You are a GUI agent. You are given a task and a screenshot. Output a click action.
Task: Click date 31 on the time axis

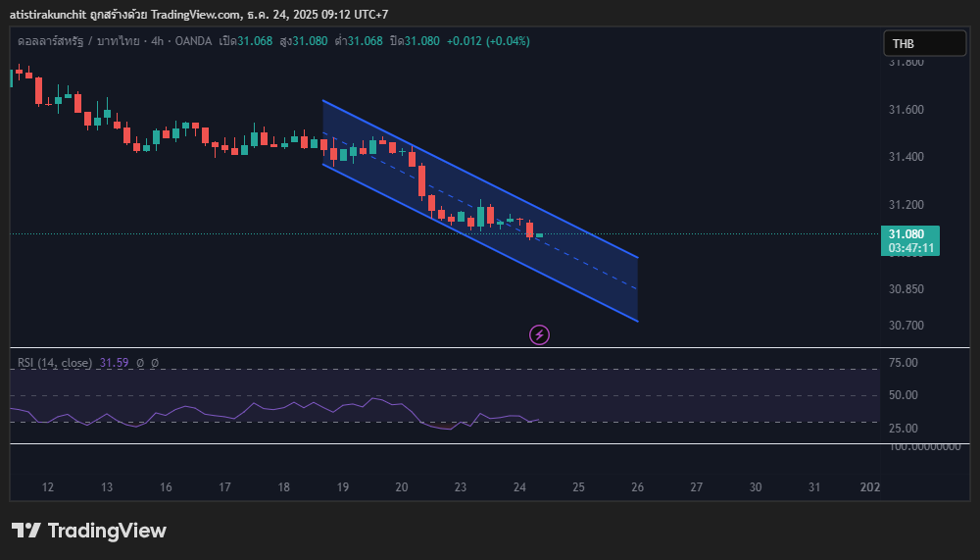click(814, 487)
